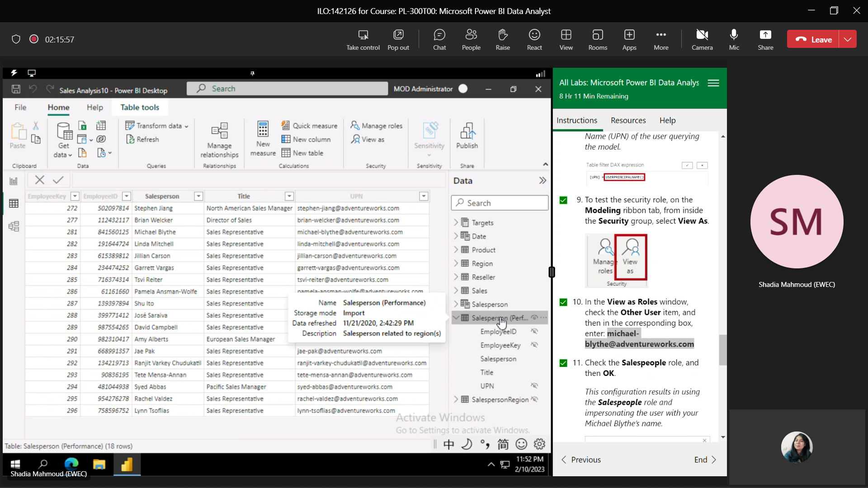Mute the microphone in Teams
The height and width of the screenshot is (488, 868).
point(734,39)
